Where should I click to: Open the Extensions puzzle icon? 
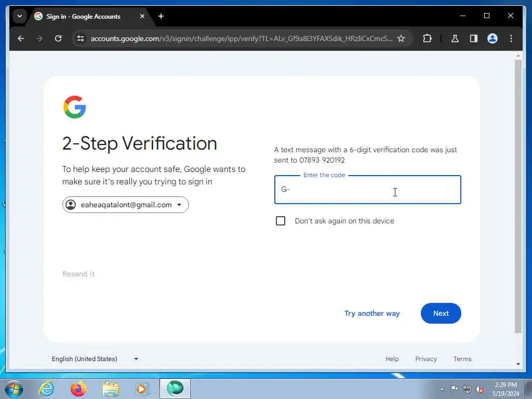[427, 38]
